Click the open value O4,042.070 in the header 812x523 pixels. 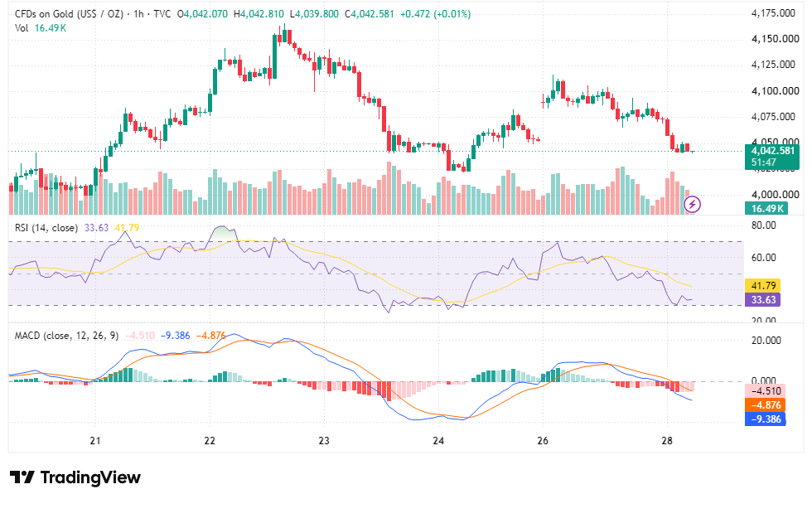202,14
